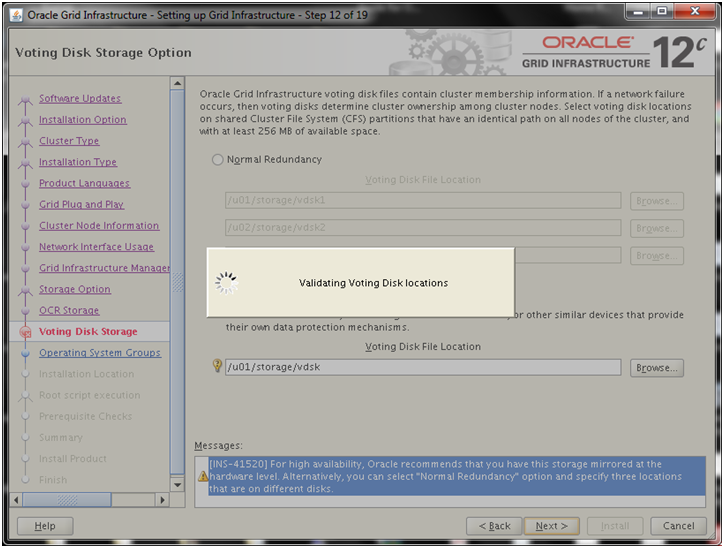
Task: Click the horizontal scrollbar thumb in step list
Action: point(67,500)
